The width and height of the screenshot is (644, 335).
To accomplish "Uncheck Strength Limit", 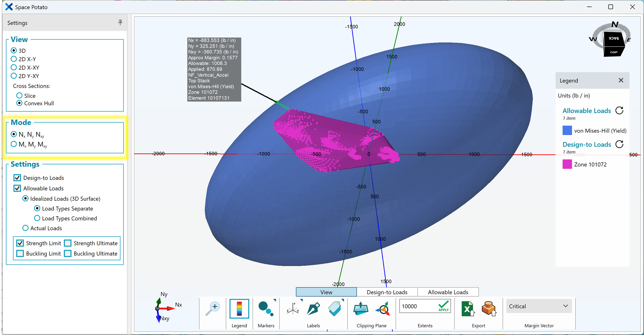I will (x=20, y=243).
